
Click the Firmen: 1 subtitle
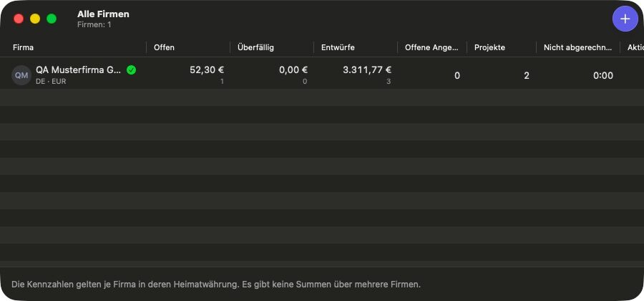[x=94, y=24]
